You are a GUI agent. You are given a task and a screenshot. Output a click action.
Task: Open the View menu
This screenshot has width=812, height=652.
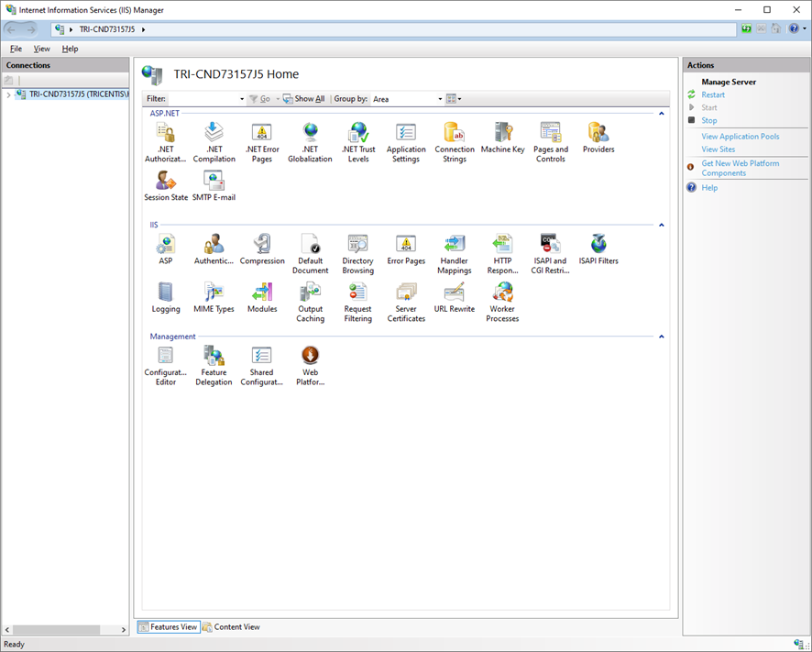(40, 48)
